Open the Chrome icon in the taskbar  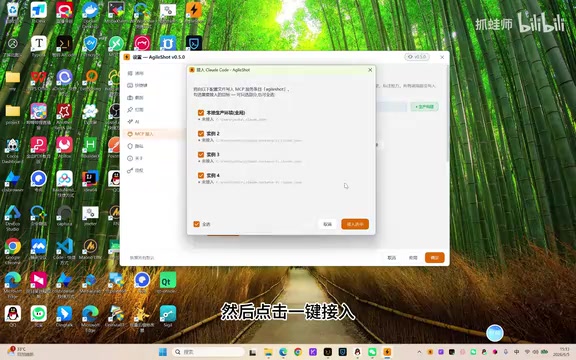tap(298, 352)
